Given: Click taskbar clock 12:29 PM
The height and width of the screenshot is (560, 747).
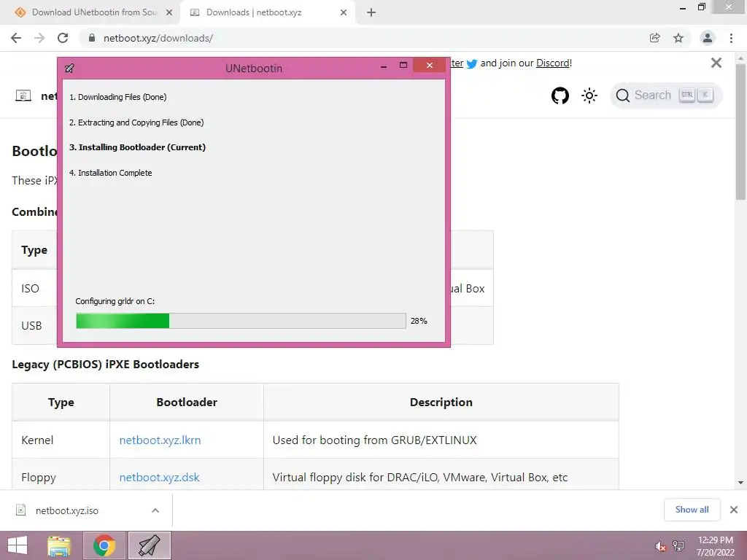Looking at the screenshot, I should (716, 540).
